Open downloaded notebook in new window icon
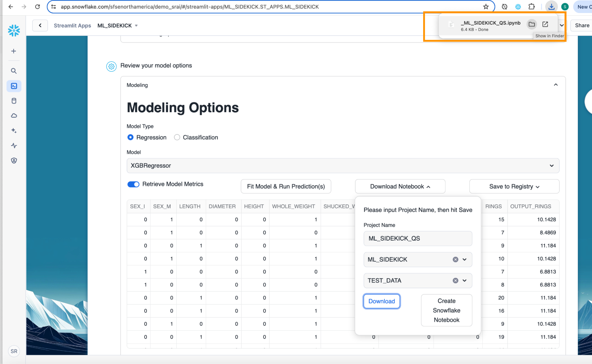 click(545, 24)
